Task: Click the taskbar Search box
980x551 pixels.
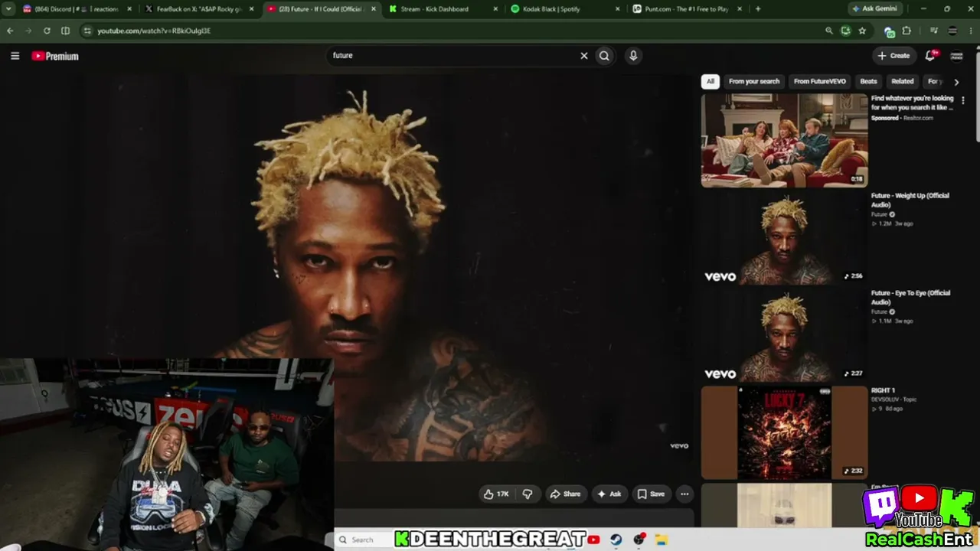Action: point(364,540)
